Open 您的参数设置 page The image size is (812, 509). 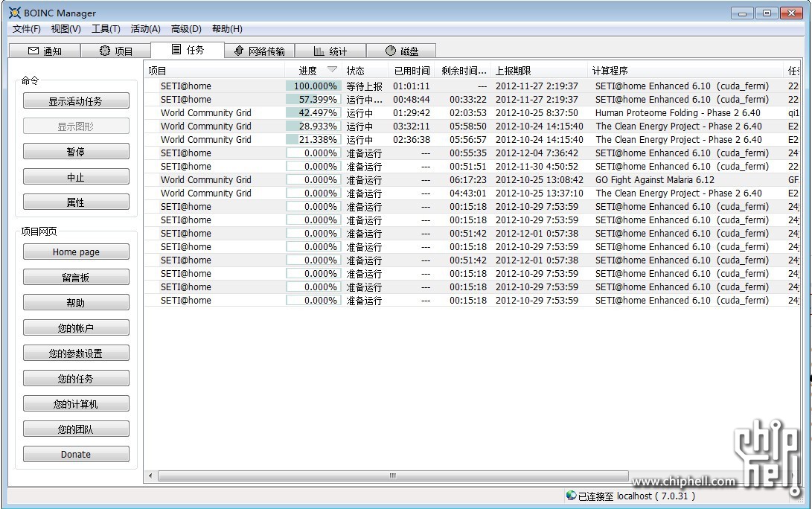[x=76, y=353]
